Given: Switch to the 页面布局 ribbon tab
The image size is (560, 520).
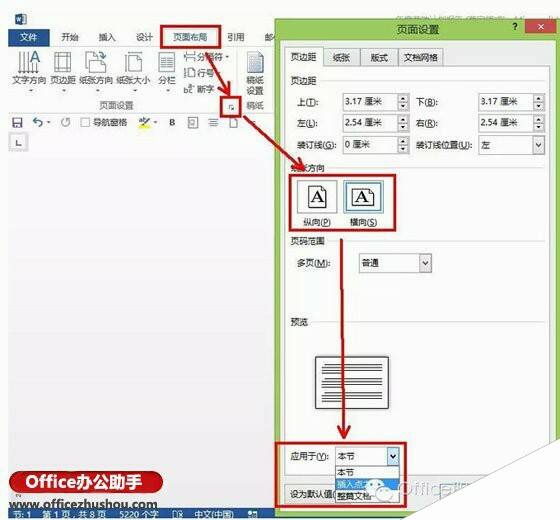Looking at the screenshot, I should 190,37.
